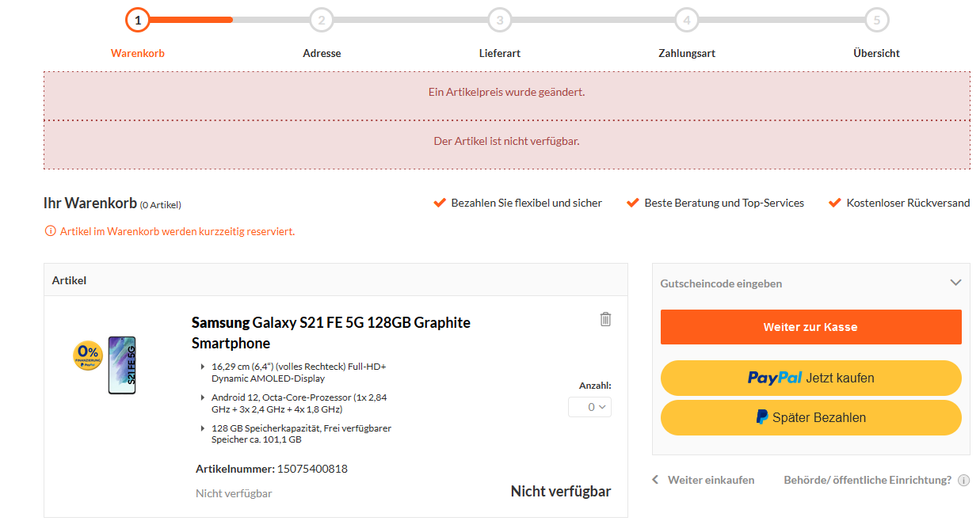This screenshot has height=521, width=980.
Task: Delete the Samsung item using the trash icon
Action: point(605,319)
